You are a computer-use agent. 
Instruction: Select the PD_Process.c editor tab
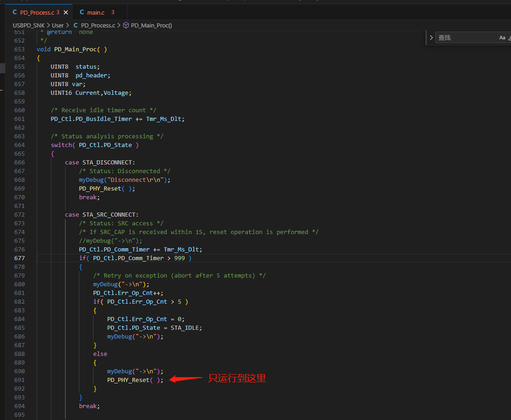coord(37,12)
